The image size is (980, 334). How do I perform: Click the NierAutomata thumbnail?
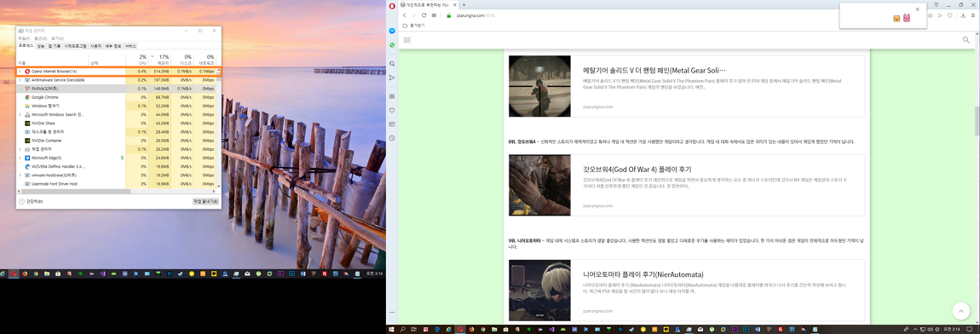point(539,291)
